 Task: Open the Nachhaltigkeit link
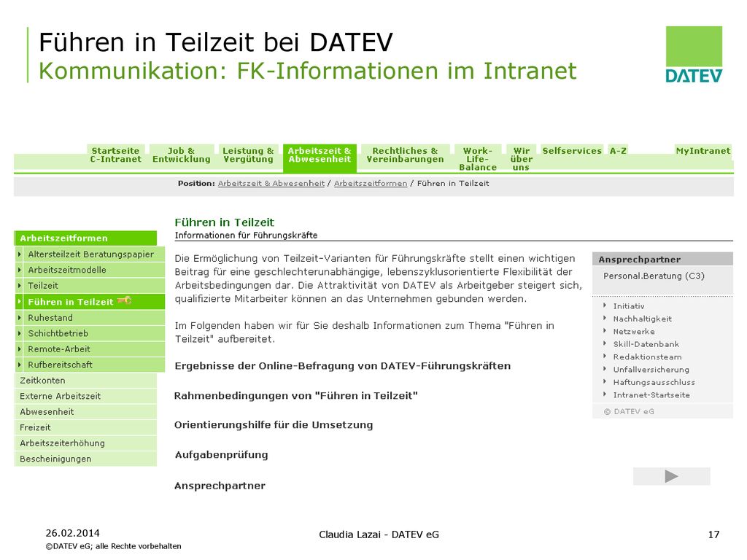tap(642, 319)
